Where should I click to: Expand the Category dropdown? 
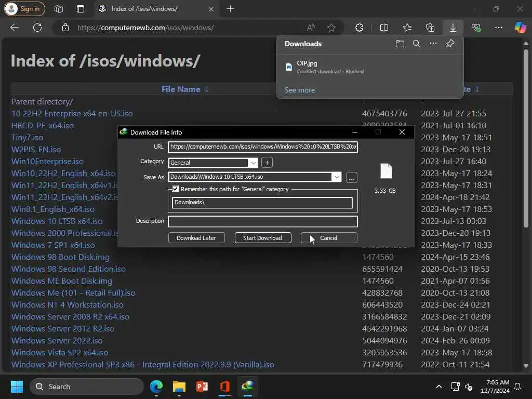coord(253,163)
